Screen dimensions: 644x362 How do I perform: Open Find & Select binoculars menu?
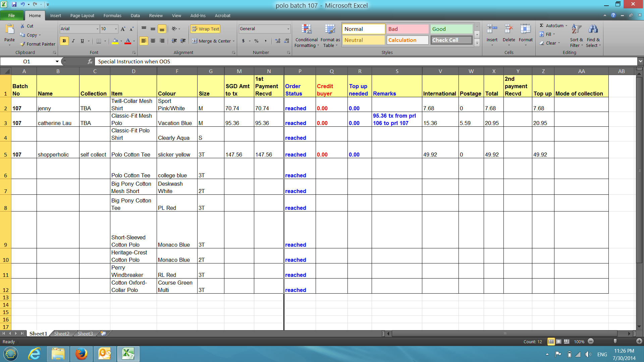pyautogui.click(x=593, y=36)
